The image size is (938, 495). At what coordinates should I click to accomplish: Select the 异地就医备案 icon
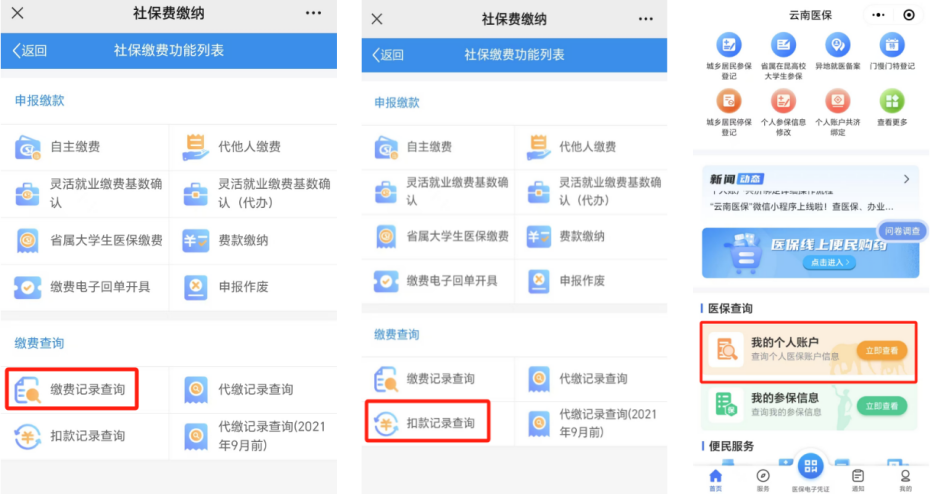click(837, 45)
